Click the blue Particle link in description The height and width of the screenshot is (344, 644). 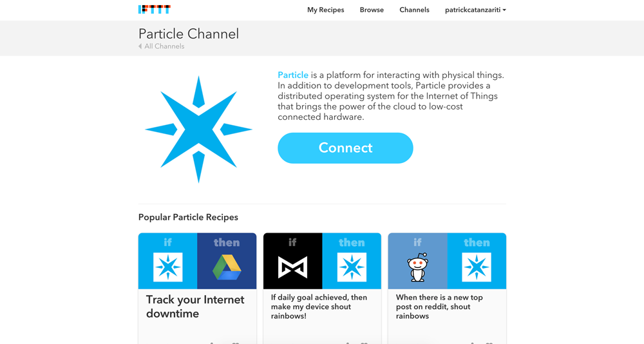(293, 75)
